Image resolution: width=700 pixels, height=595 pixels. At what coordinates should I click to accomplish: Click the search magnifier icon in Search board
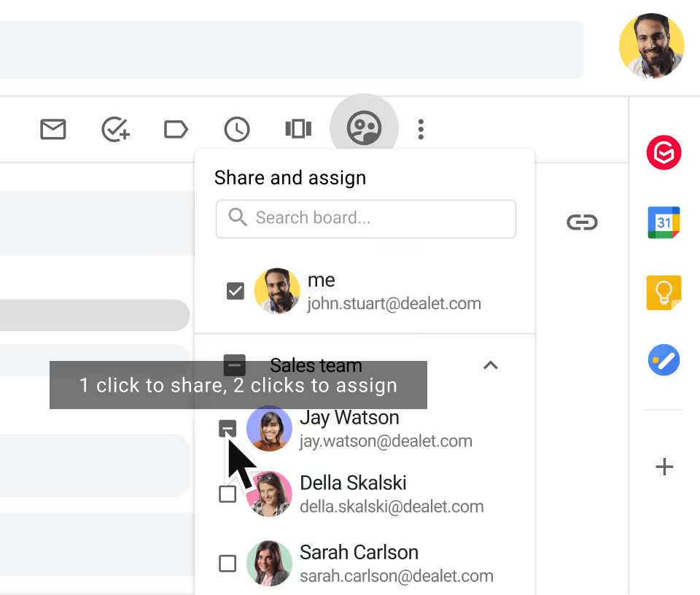[238, 217]
